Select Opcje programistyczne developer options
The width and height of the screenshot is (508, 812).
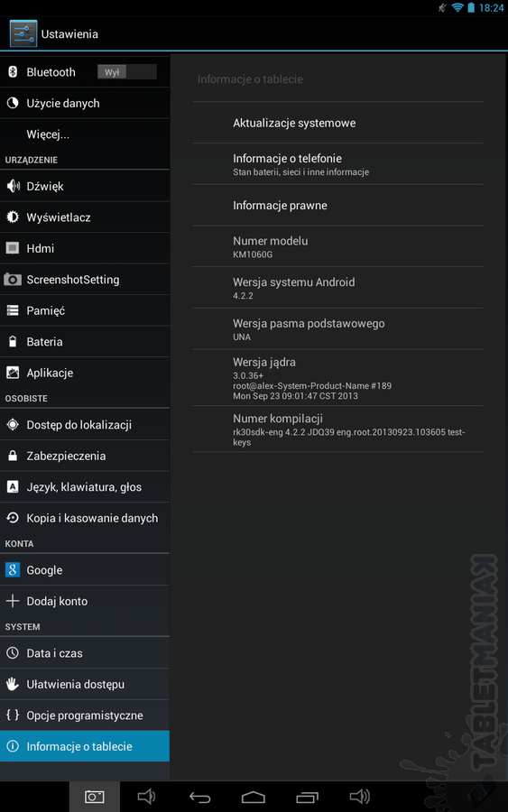(x=85, y=715)
